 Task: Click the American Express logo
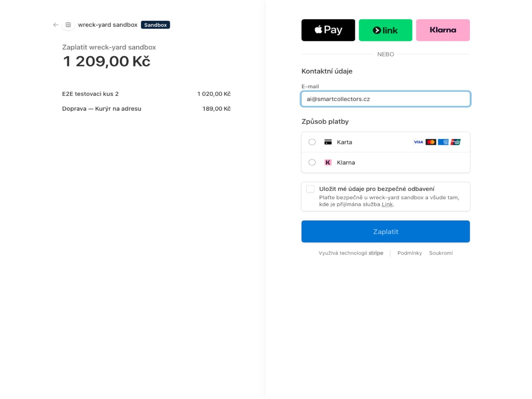(443, 142)
